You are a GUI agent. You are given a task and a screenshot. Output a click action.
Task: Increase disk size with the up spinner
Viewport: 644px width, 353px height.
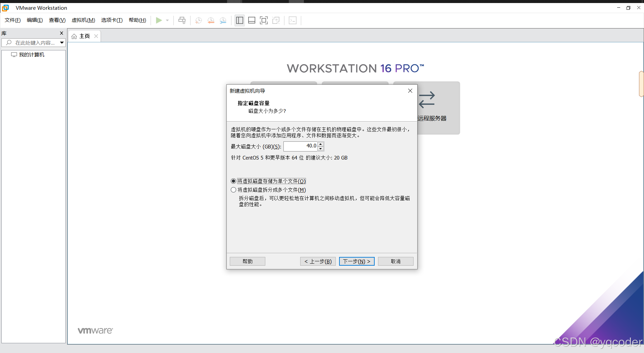click(321, 144)
